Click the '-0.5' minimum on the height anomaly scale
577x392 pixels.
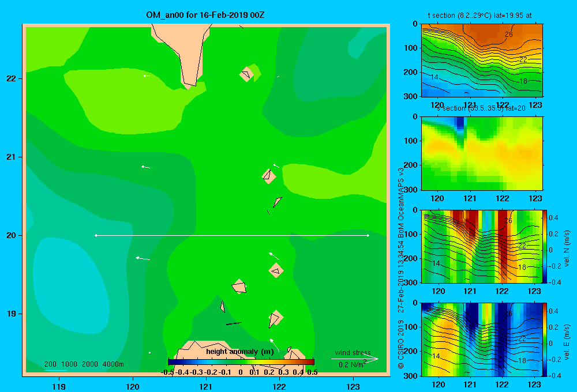167,372
